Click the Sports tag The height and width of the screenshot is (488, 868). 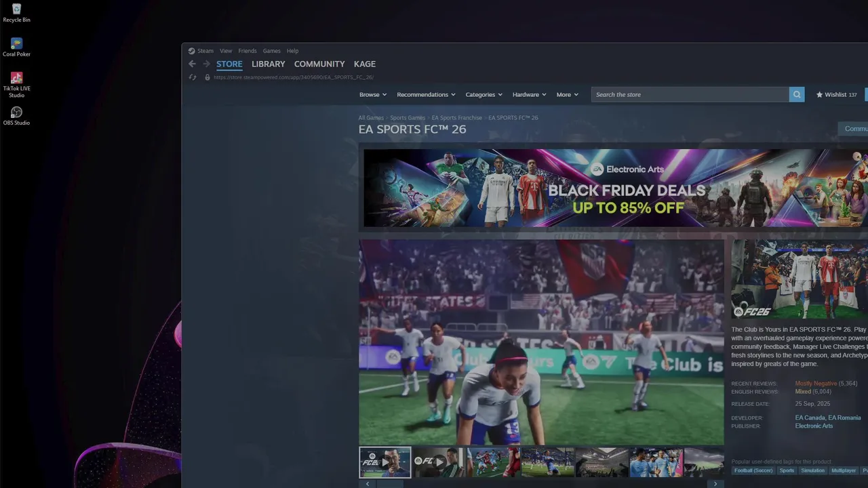tap(787, 470)
